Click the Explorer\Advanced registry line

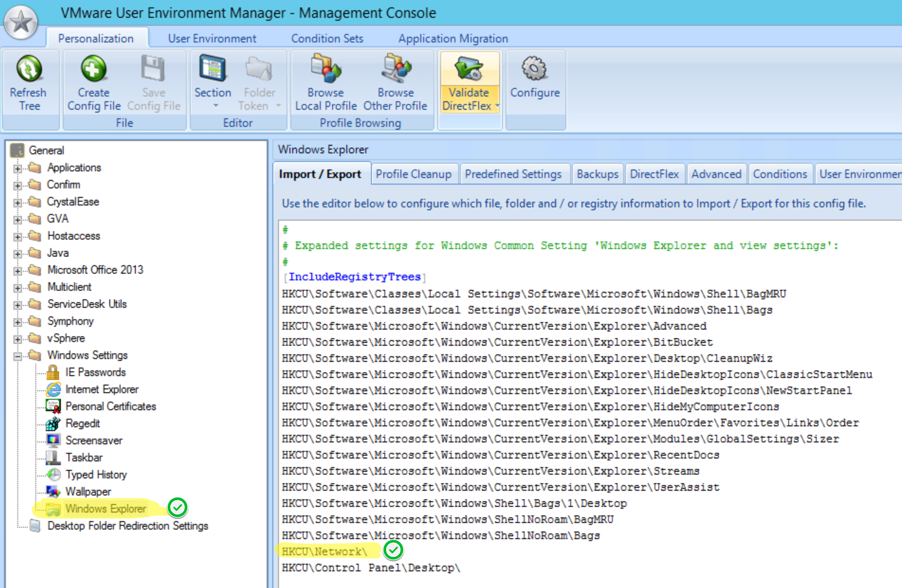coord(494,326)
